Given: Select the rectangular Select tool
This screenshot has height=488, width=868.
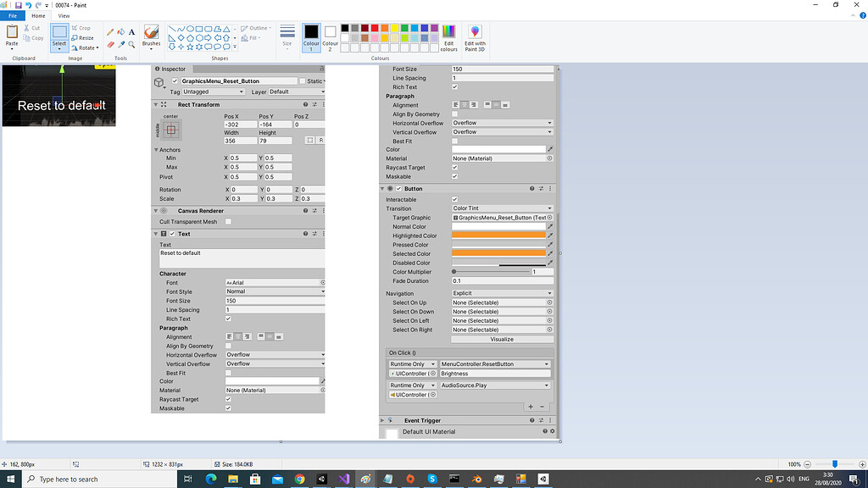Looking at the screenshot, I should 58,32.
